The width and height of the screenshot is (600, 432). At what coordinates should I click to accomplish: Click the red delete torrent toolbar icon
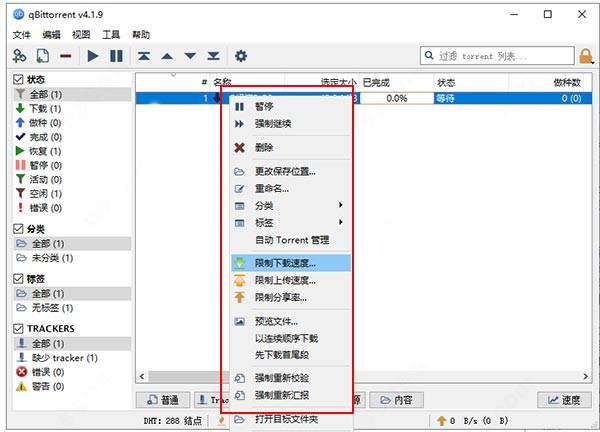click(65, 56)
